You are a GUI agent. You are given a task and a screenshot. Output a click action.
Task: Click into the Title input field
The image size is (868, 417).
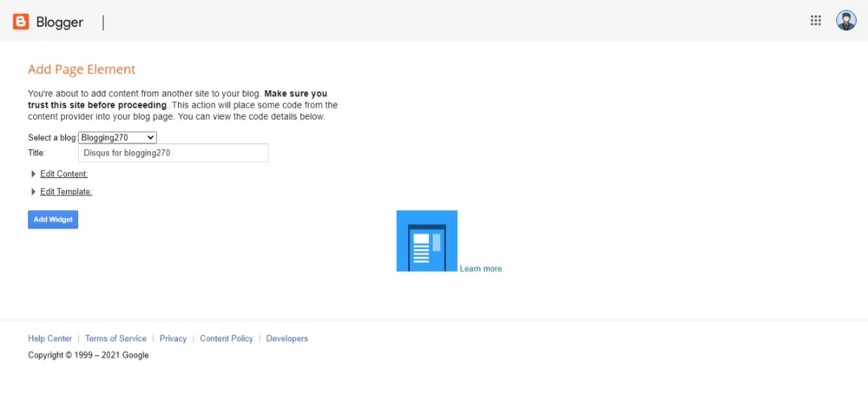tap(173, 153)
